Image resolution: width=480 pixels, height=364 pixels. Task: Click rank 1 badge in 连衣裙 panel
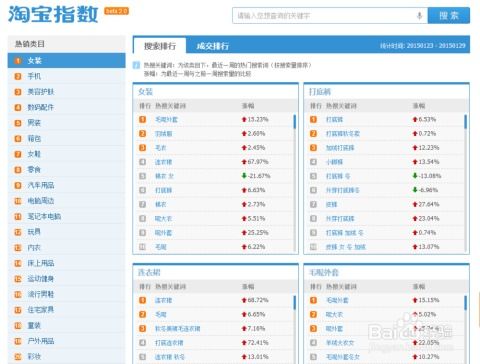[x=142, y=300]
